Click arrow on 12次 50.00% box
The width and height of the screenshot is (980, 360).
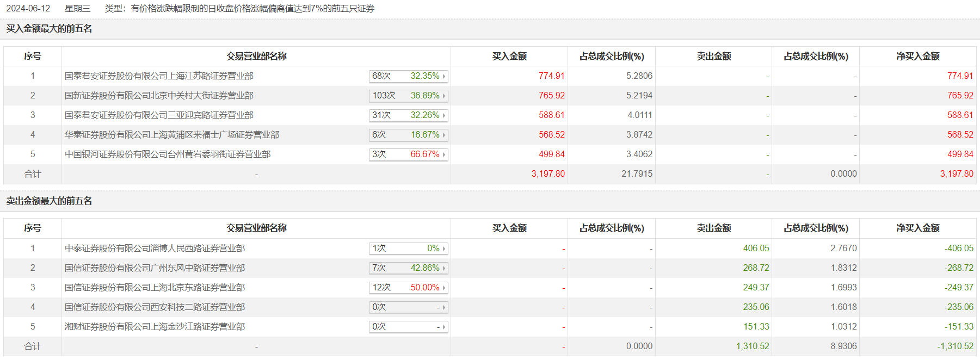coord(444,288)
